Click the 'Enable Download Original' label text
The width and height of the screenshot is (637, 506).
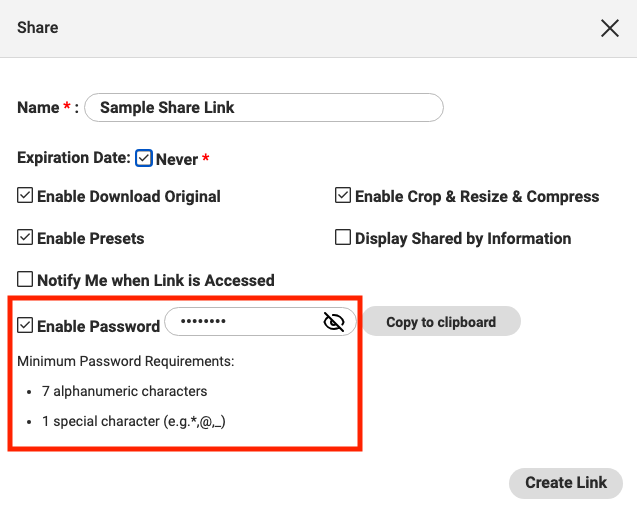(x=129, y=197)
